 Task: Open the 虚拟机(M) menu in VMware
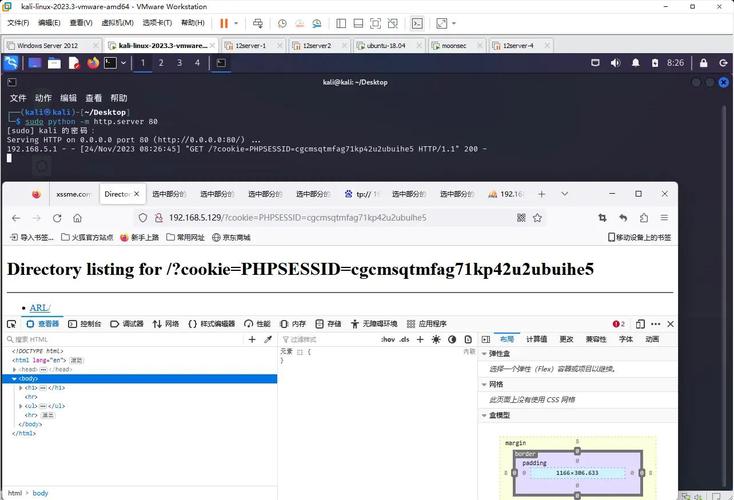pos(117,23)
